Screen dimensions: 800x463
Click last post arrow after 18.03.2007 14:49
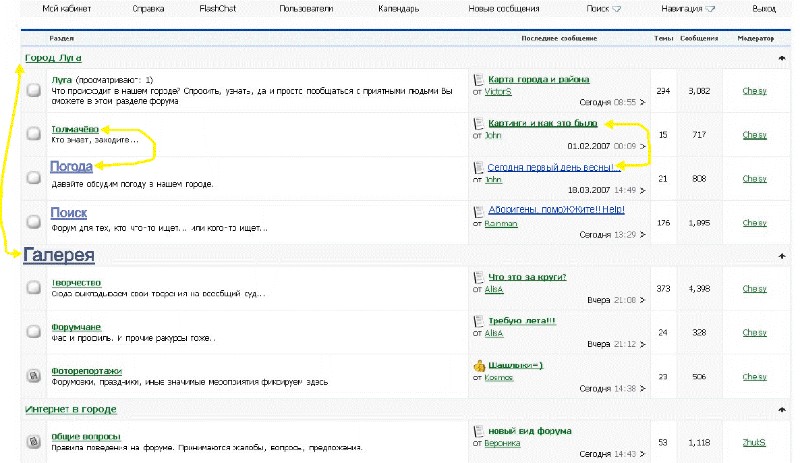[x=643, y=189]
